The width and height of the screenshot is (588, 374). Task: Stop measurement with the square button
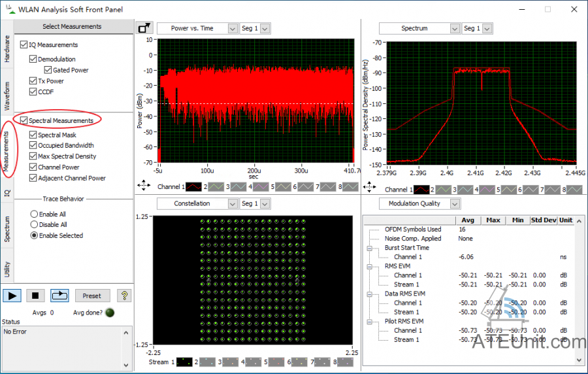point(35,296)
